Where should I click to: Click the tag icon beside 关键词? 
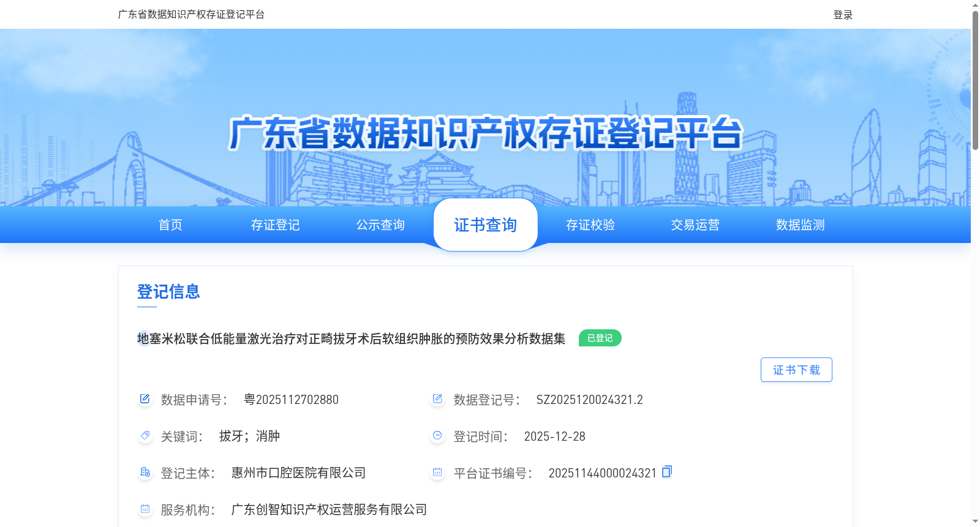pos(145,436)
